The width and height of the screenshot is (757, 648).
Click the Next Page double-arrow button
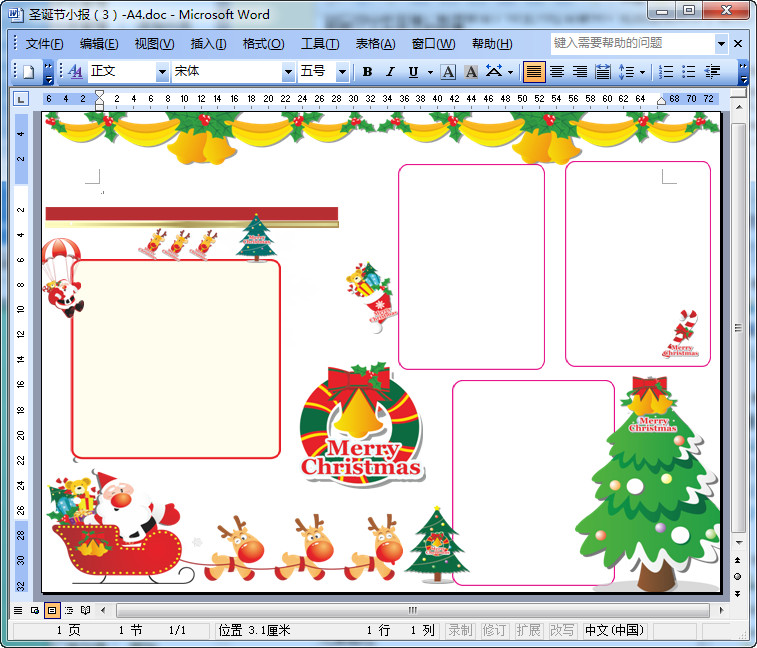click(x=738, y=593)
